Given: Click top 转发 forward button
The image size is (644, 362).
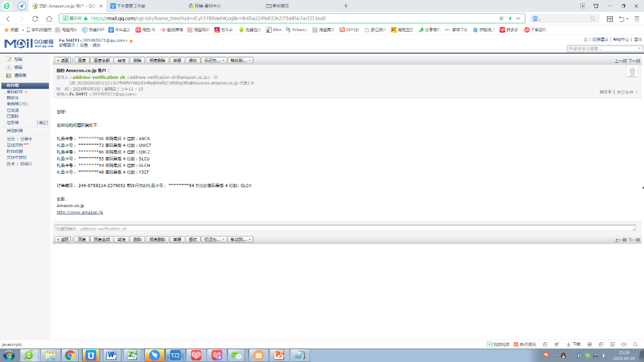Looking at the screenshot, I should click(122, 60).
